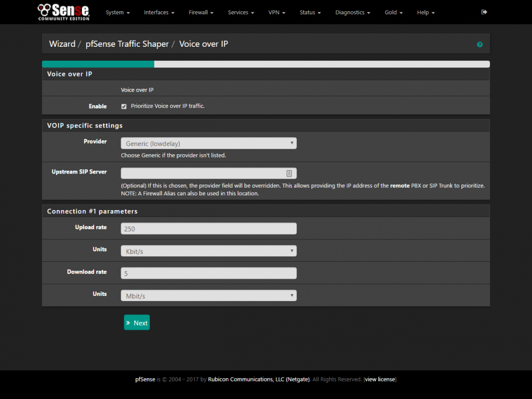
Task: Click the Voice over IP breadcrumb title
Action: point(204,44)
